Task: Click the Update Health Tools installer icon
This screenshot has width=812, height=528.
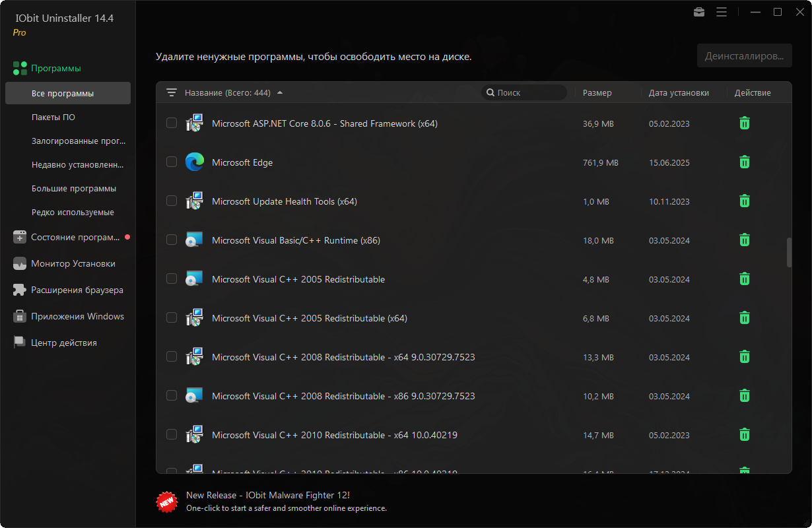Action: click(194, 201)
